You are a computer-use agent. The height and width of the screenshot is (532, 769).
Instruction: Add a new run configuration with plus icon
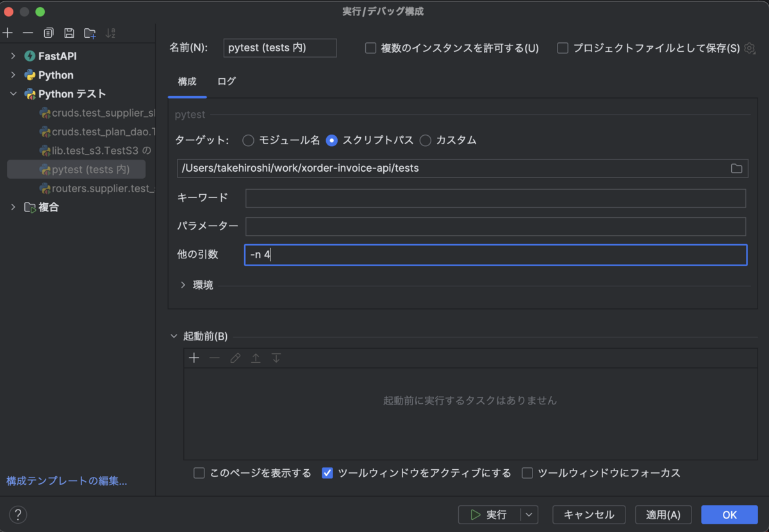click(x=8, y=33)
